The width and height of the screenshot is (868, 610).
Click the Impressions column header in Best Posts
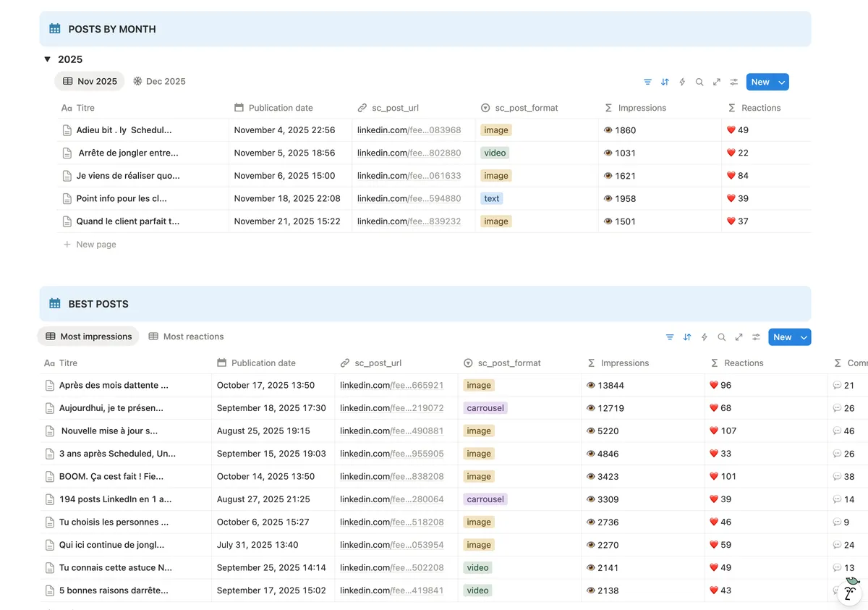click(624, 363)
